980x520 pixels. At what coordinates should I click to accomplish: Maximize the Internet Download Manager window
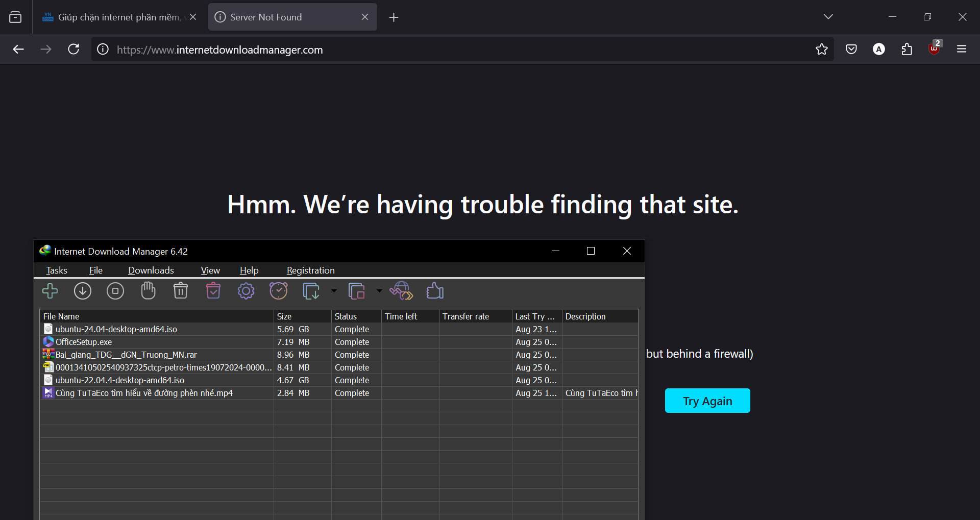591,251
